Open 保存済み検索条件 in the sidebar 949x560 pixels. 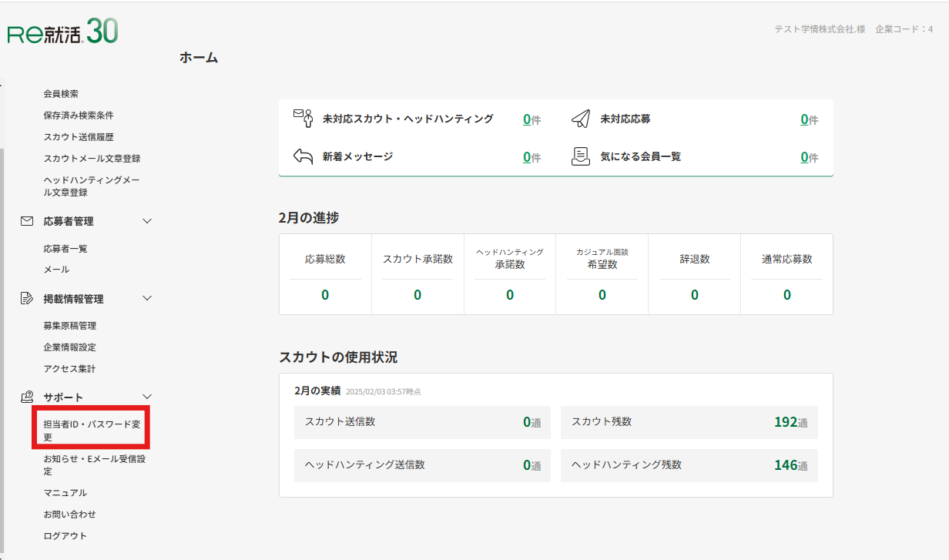click(79, 116)
